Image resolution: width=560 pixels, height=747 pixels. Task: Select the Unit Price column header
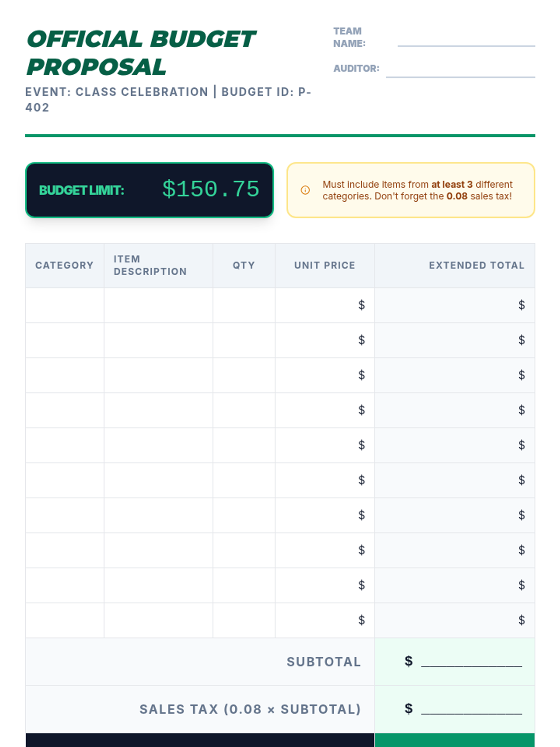coord(324,265)
